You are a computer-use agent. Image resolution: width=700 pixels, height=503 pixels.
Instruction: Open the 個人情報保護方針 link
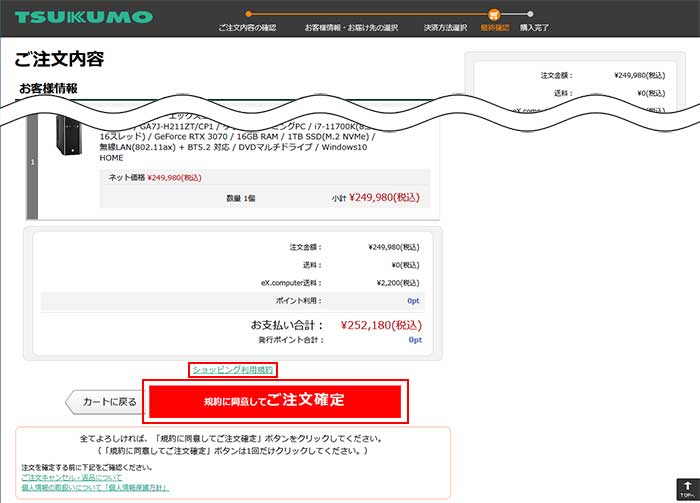pos(95,487)
